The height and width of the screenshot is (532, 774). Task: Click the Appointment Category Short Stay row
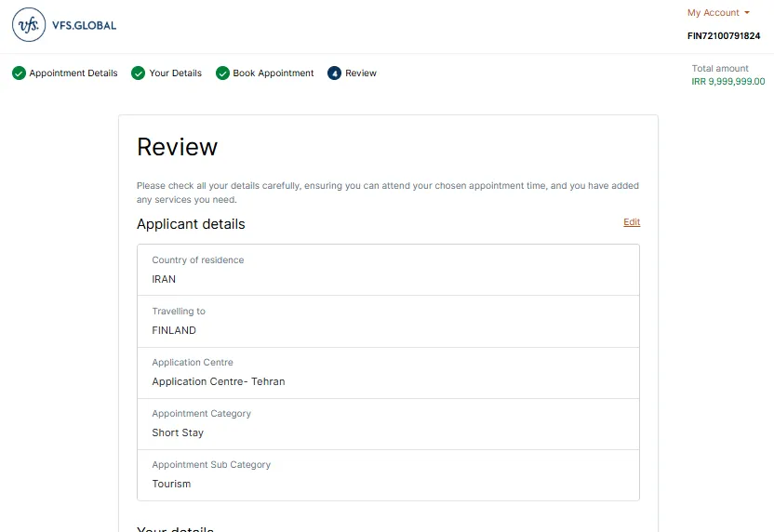(x=388, y=423)
